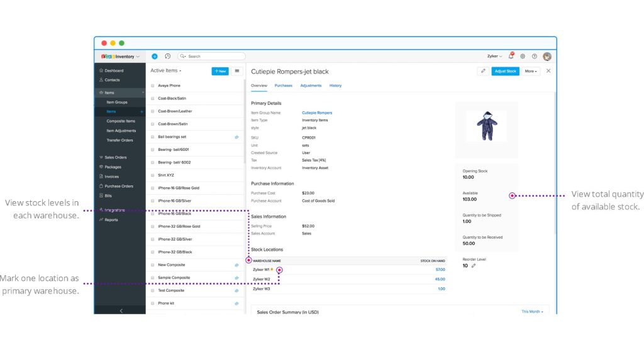Click composite icon on Sample Composite row

pos(236,278)
